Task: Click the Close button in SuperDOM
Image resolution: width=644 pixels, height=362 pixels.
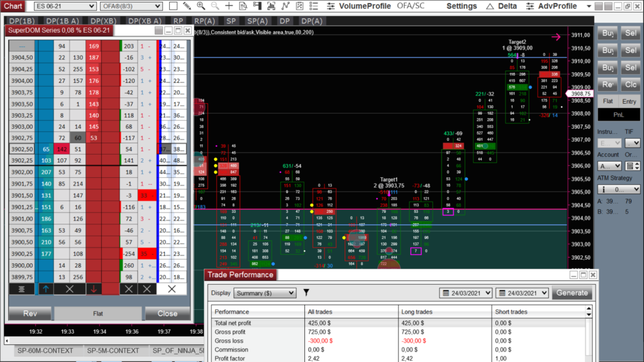Action: [x=167, y=313]
